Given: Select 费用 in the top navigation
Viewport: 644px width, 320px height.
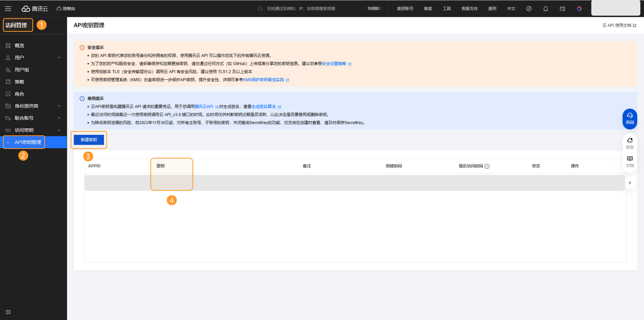Looking at the screenshot, I should point(492,9).
